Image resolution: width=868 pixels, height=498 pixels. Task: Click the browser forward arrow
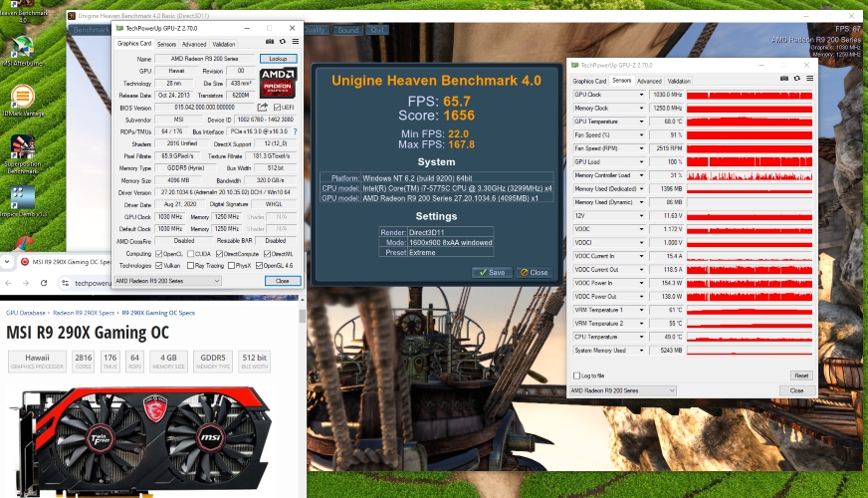(26, 283)
